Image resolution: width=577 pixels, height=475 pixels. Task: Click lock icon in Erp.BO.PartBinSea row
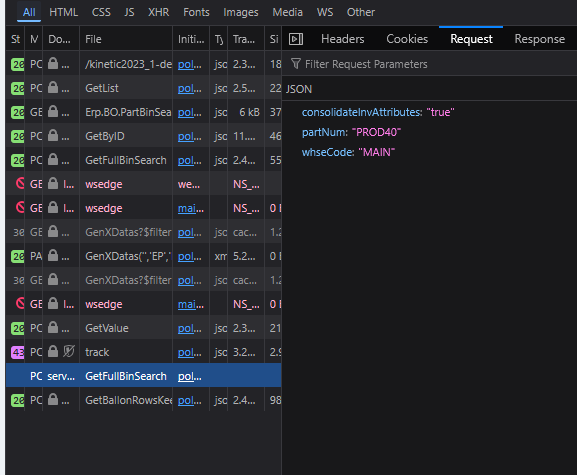coord(53,111)
